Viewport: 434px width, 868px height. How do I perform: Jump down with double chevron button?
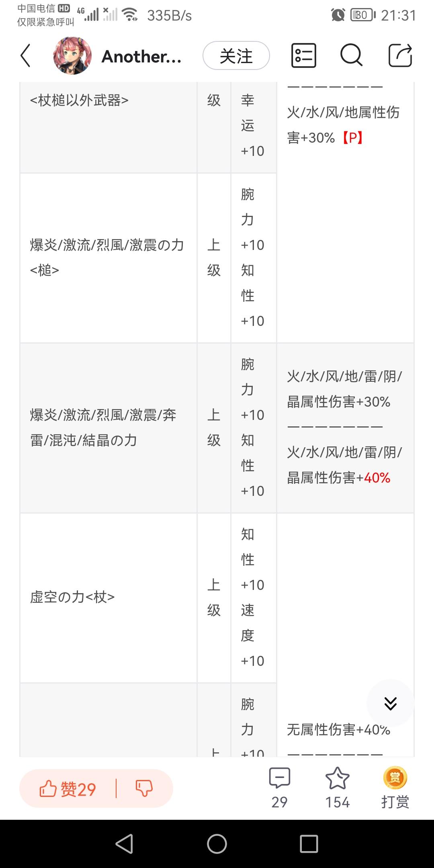click(x=391, y=703)
